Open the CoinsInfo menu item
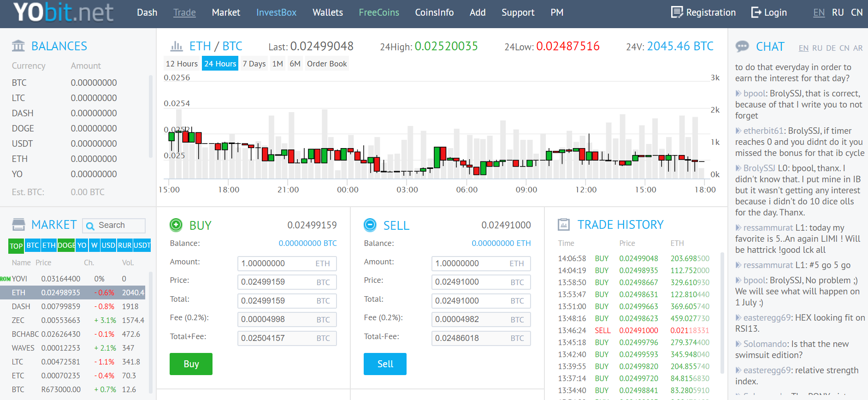Viewport: 868px width, 400px height. (x=434, y=12)
